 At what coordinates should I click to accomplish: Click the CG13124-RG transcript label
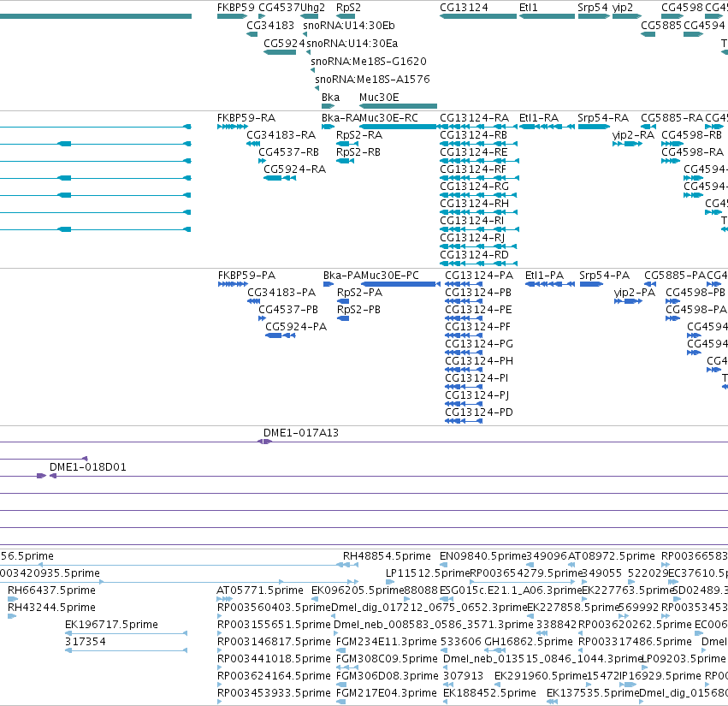(475, 187)
